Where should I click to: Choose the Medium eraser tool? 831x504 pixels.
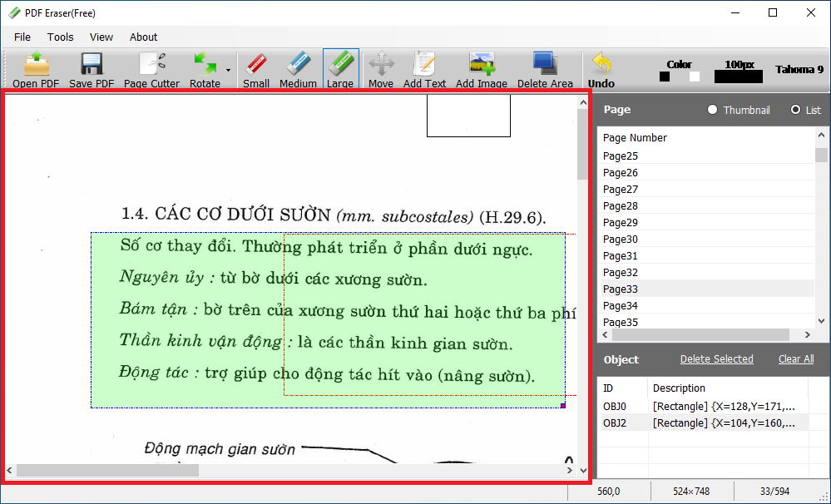pos(298,65)
